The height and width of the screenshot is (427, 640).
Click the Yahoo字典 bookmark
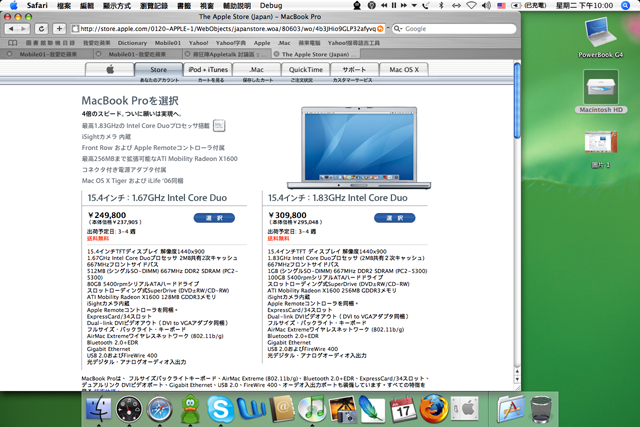coord(231,43)
